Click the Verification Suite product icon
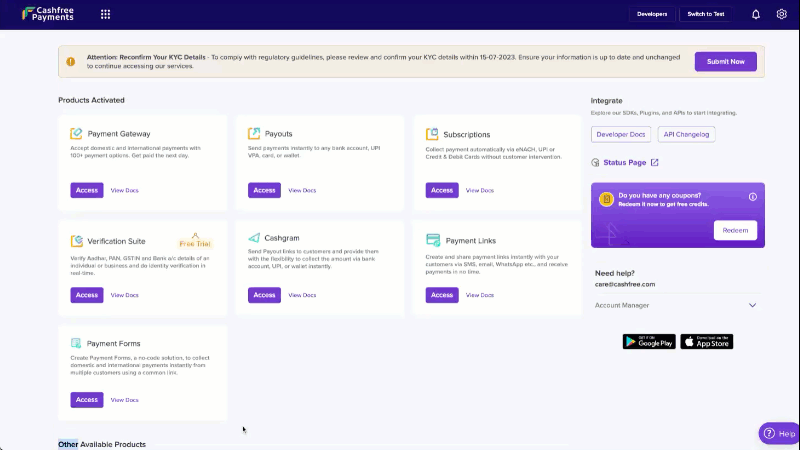Screen dimensions: 800x450 click(77, 241)
